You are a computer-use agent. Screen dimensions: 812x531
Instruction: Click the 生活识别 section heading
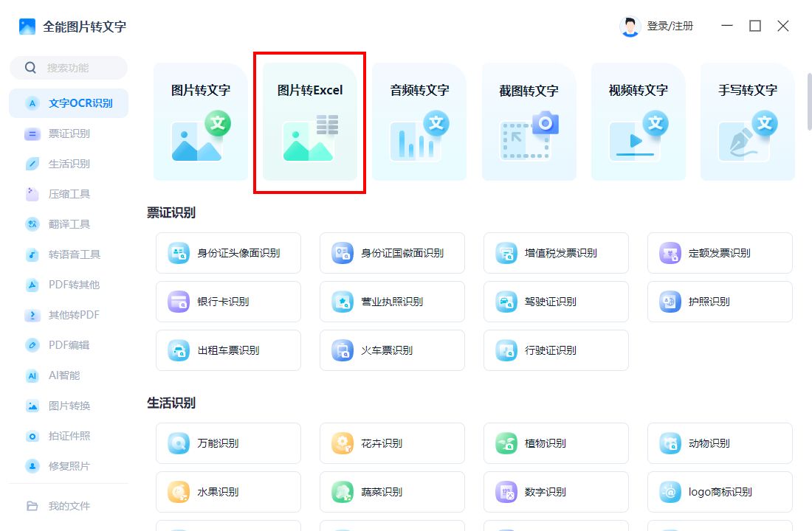point(171,403)
